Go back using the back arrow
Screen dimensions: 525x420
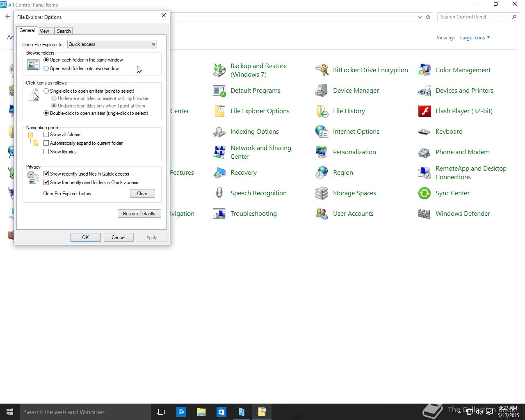click(x=8, y=17)
